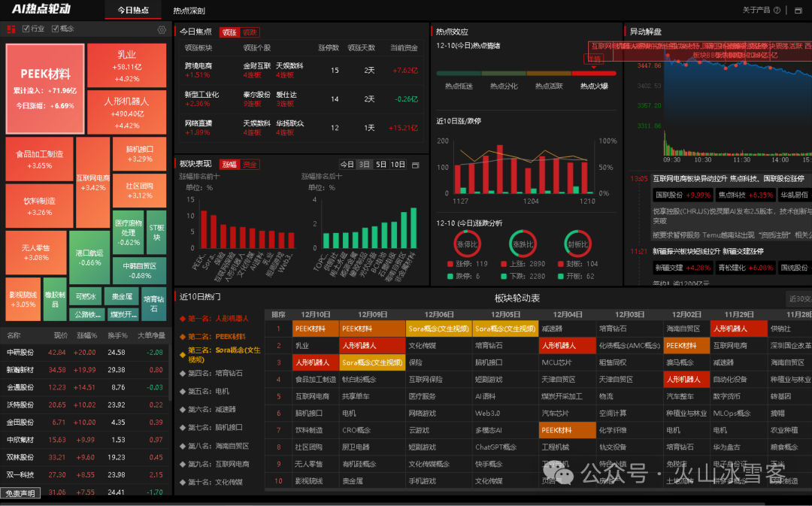Click 第九名：互联网电商 in hot list

(x=219, y=464)
